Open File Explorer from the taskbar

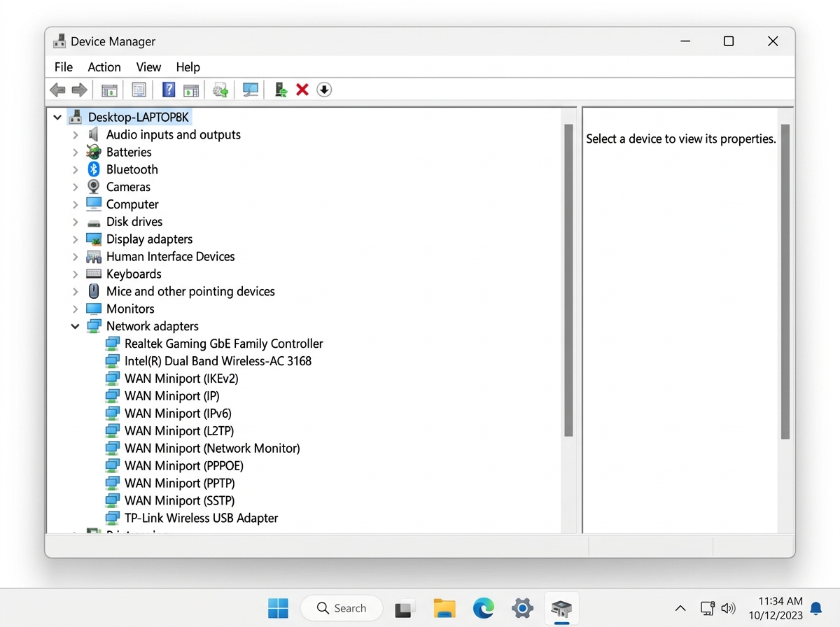tap(444, 608)
